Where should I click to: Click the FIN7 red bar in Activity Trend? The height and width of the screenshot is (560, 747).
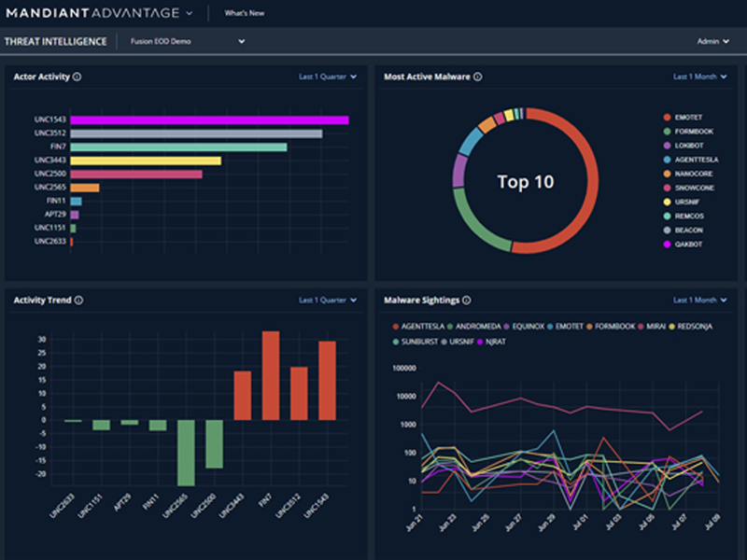271,376
